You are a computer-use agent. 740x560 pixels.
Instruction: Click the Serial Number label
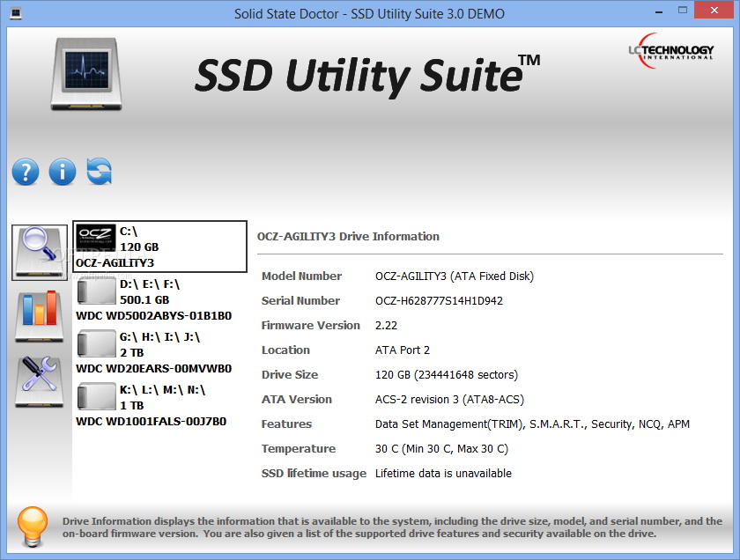point(300,300)
